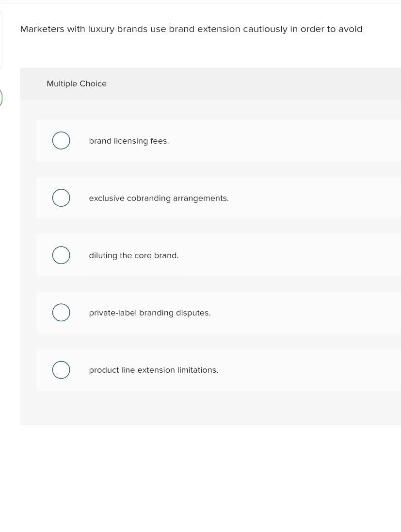Viewport: 401px width, 532px height.
Task: Click the 'Multiple Choice' header label
Action: tap(77, 83)
